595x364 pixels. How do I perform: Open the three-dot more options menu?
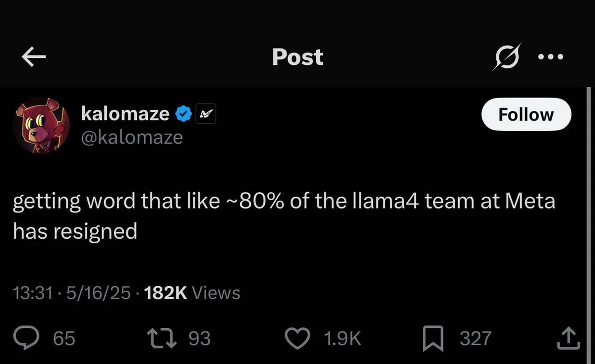click(551, 57)
